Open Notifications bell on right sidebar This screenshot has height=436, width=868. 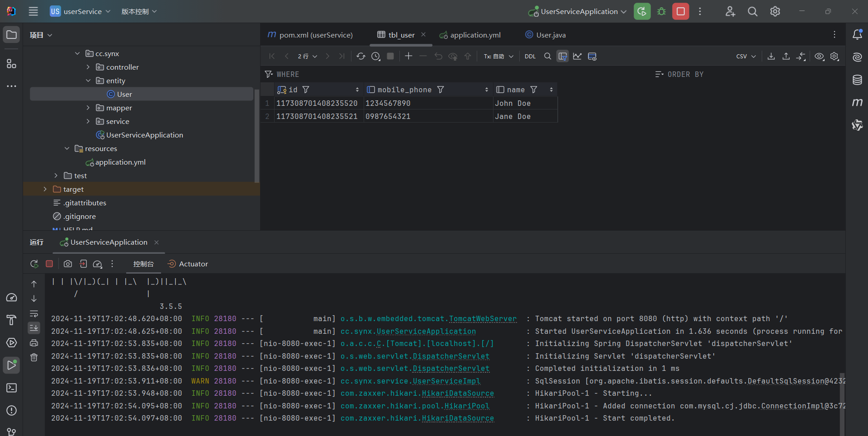click(x=857, y=34)
